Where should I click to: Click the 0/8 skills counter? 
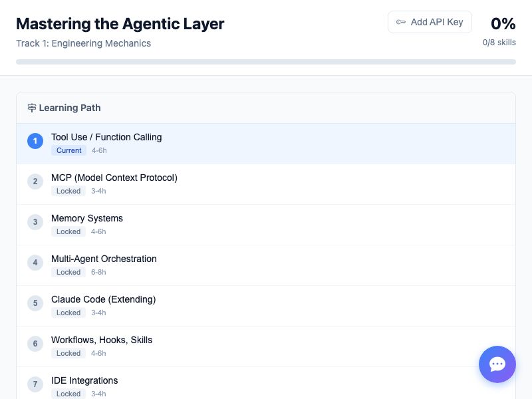click(x=499, y=42)
